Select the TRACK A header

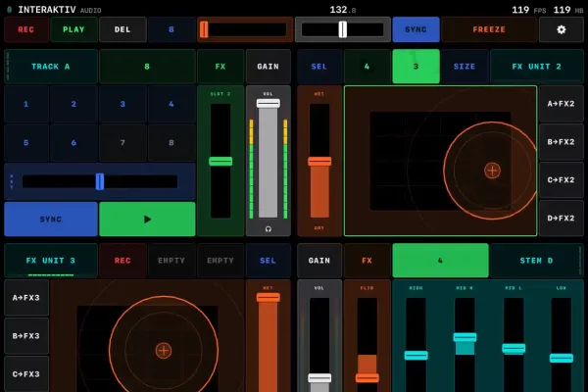point(51,67)
